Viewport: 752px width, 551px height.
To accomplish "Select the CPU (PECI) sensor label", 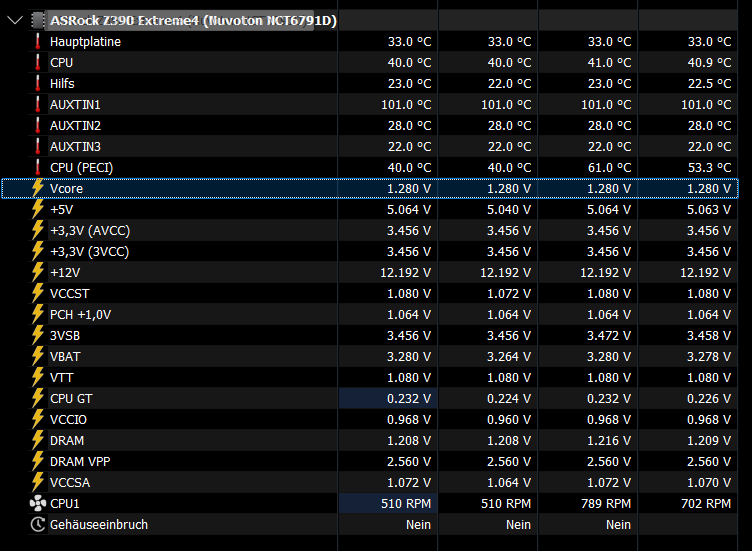I will 82,168.
